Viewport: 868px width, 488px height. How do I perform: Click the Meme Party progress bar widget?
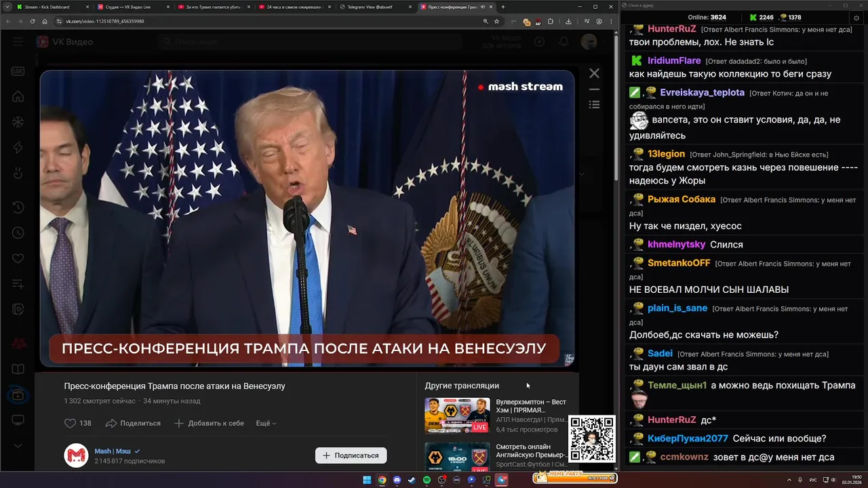coord(574,478)
